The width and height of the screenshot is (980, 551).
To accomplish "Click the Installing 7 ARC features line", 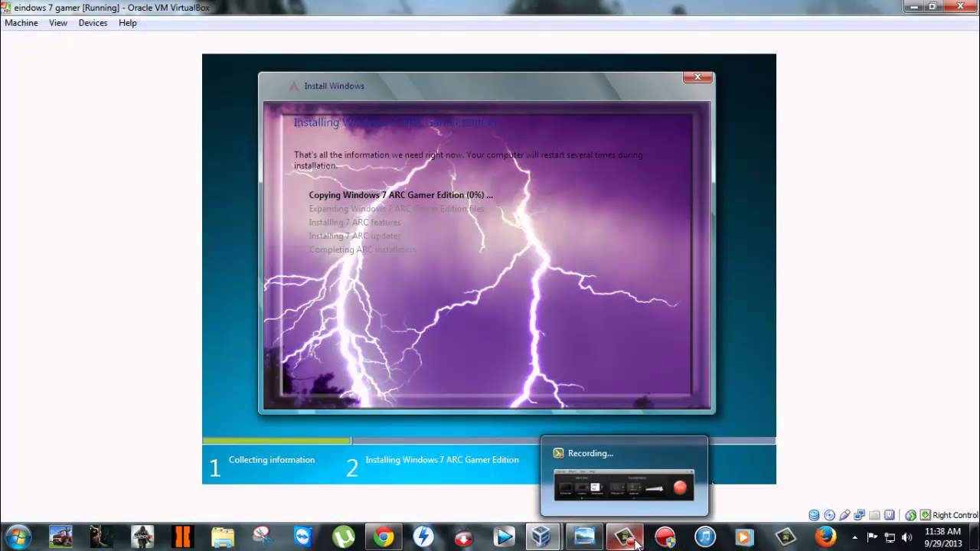I will click(x=354, y=223).
